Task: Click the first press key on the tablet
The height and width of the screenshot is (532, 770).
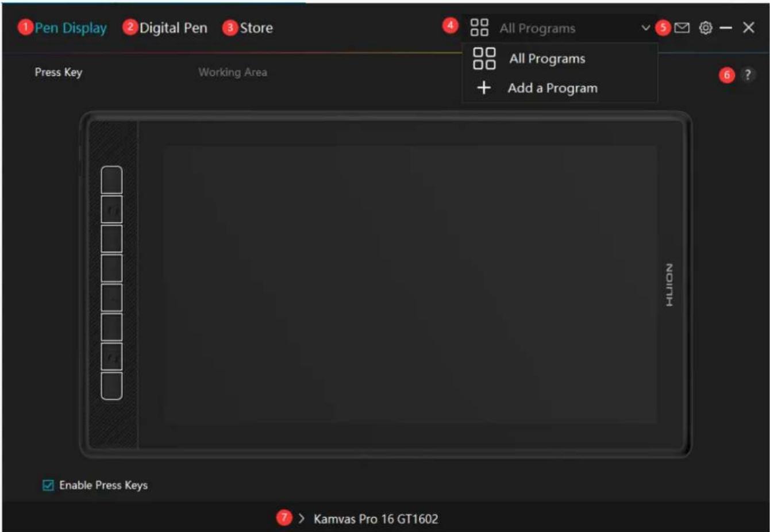Action: click(111, 180)
